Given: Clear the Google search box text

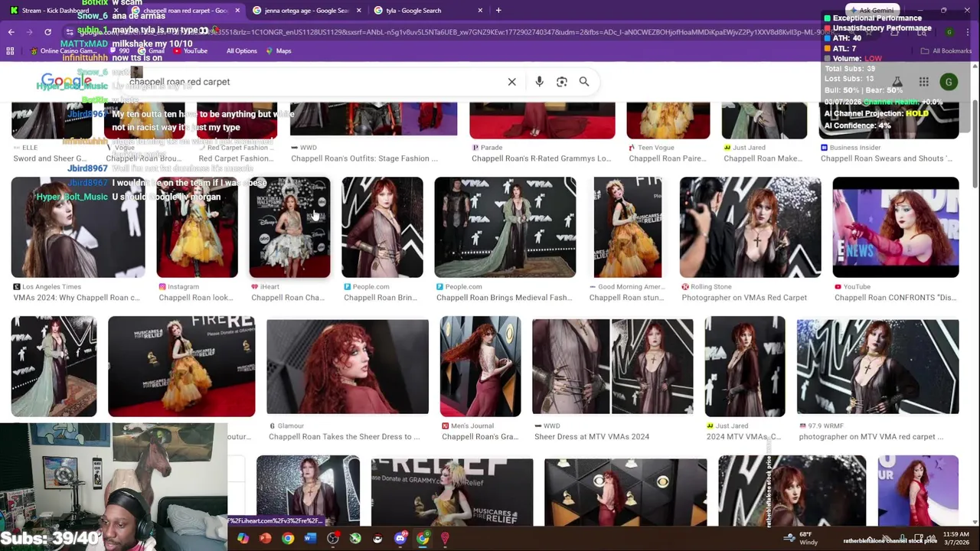Looking at the screenshot, I should [x=512, y=82].
